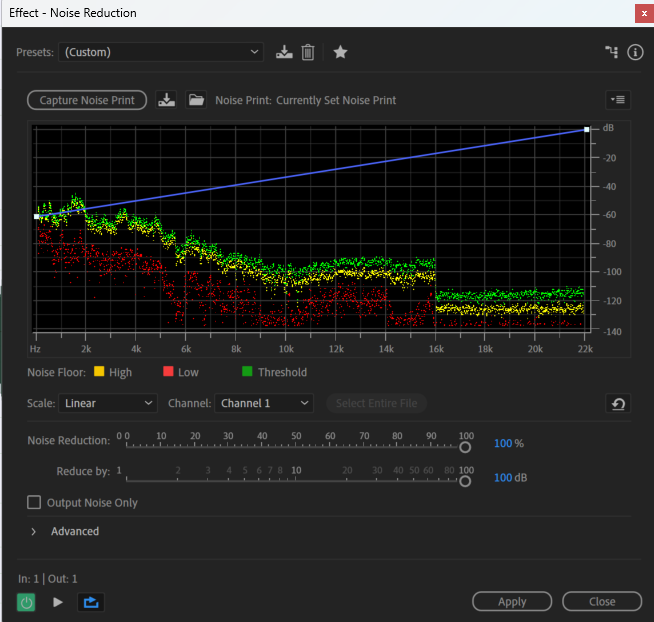Open the Scale dropdown set to Linear

click(107, 403)
